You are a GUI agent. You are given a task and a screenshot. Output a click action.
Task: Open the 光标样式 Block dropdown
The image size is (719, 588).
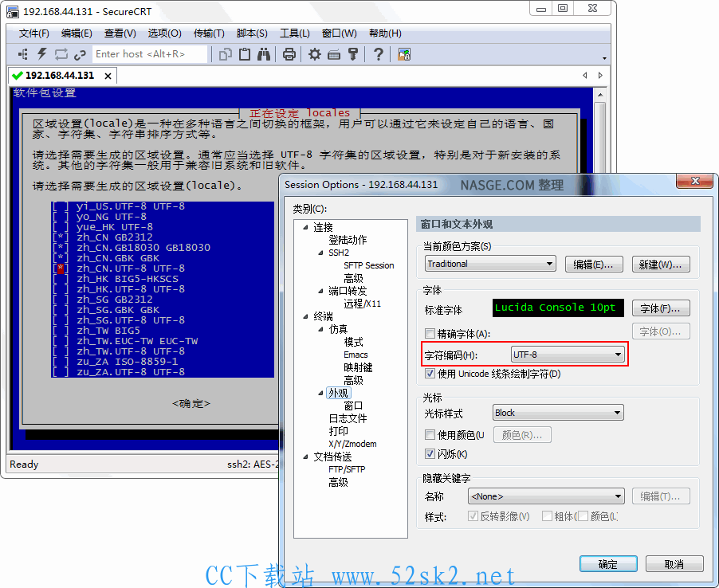pos(558,413)
